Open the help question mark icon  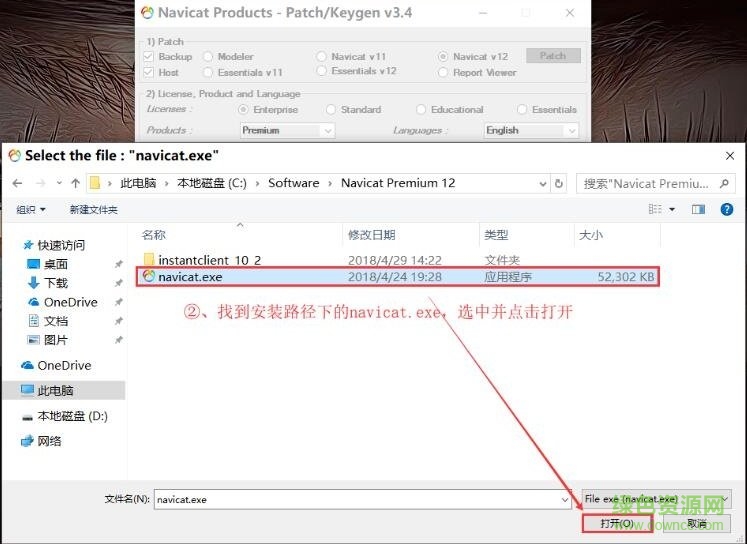tap(727, 209)
